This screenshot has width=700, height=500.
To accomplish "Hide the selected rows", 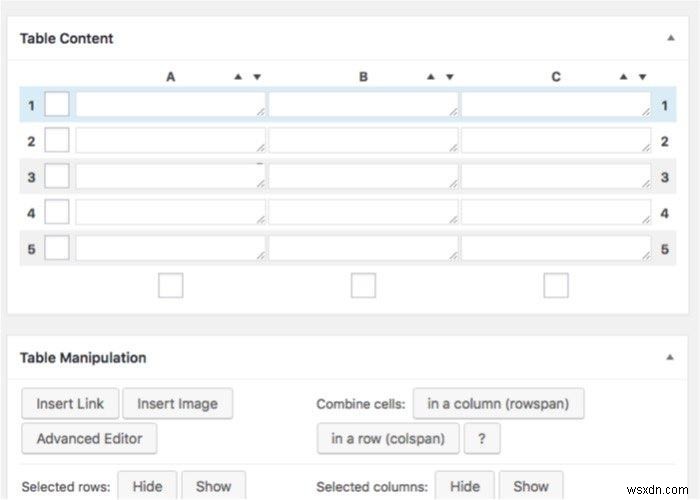I will click(147, 486).
